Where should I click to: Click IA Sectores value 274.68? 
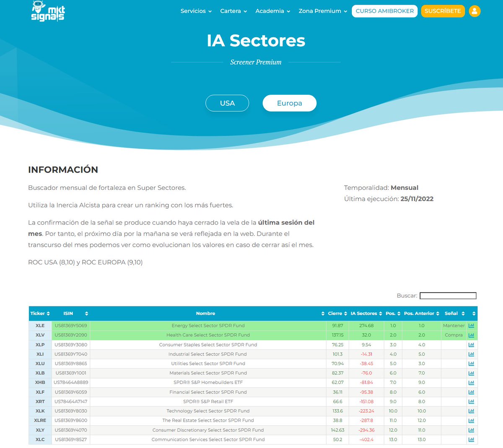click(366, 326)
